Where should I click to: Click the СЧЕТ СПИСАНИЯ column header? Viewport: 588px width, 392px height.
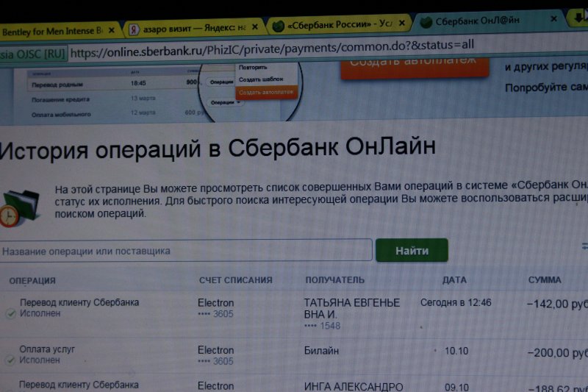(x=236, y=280)
